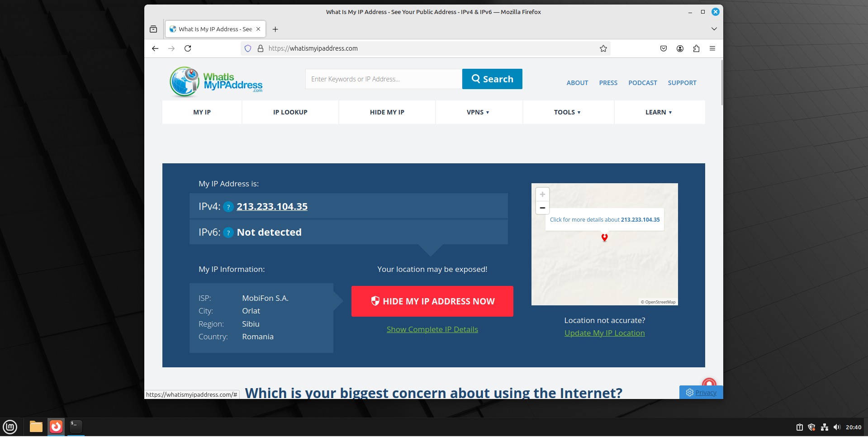The height and width of the screenshot is (437, 868).
Task: Bookmark this page with the star icon
Action: 603,48
